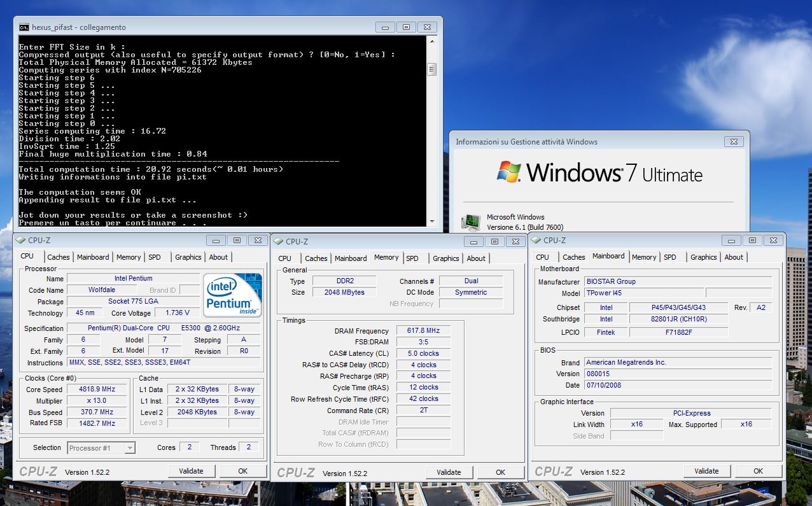
Task: Switch to CPU tab in CPU-Z motherboard window
Action: pos(543,257)
